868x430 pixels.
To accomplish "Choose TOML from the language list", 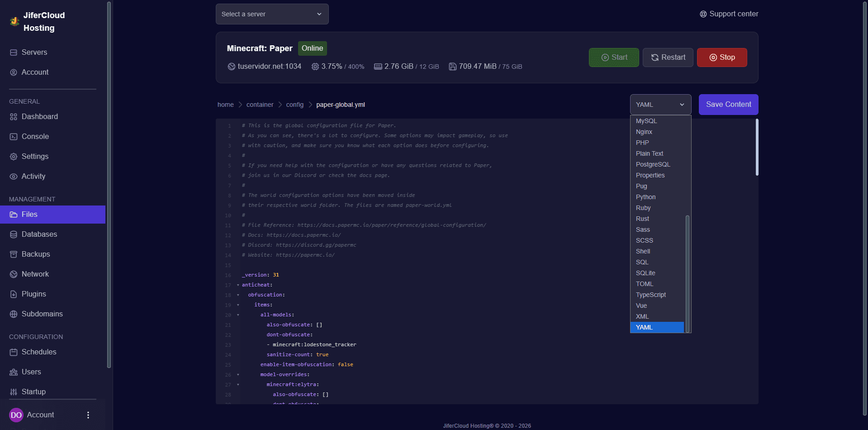I will point(657,284).
